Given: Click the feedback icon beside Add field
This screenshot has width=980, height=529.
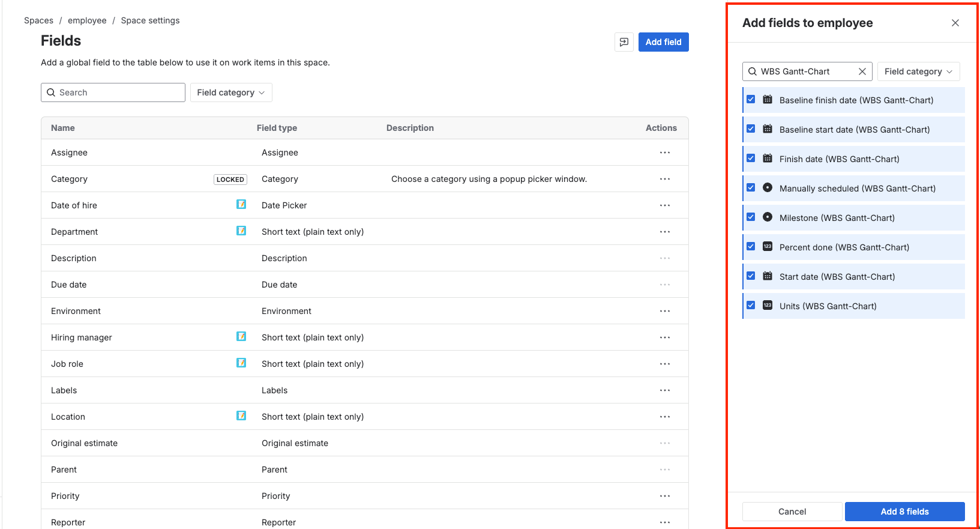Looking at the screenshot, I should (624, 42).
